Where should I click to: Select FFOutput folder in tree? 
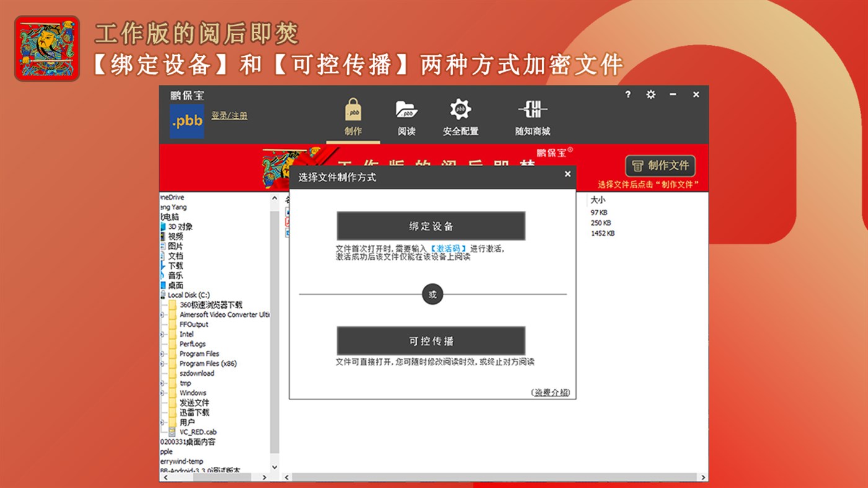188,324
